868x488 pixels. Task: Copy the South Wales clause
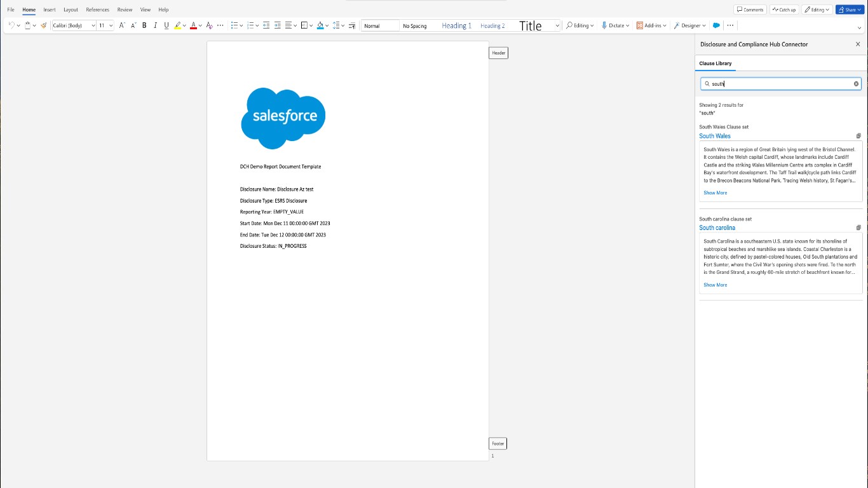858,136
